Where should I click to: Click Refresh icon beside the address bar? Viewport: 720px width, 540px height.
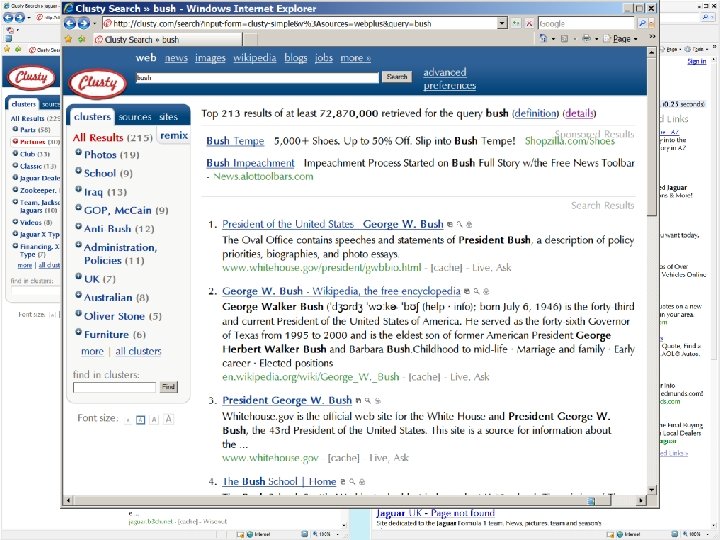point(516,23)
